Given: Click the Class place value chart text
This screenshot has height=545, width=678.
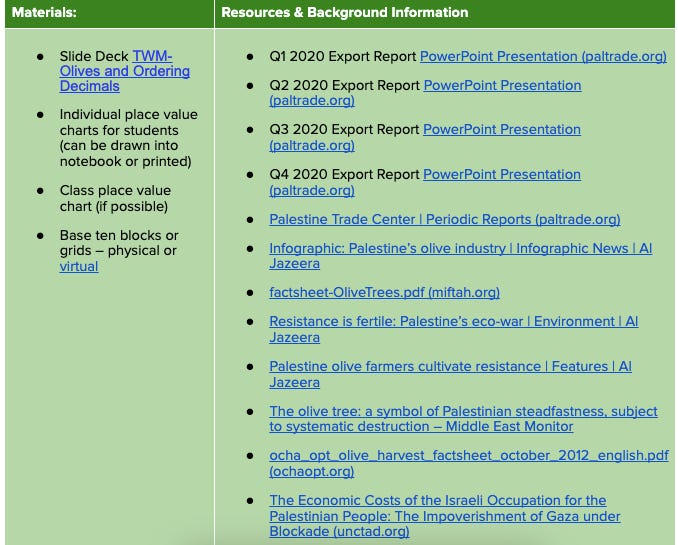Looking at the screenshot, I should (x=115, y=199).
